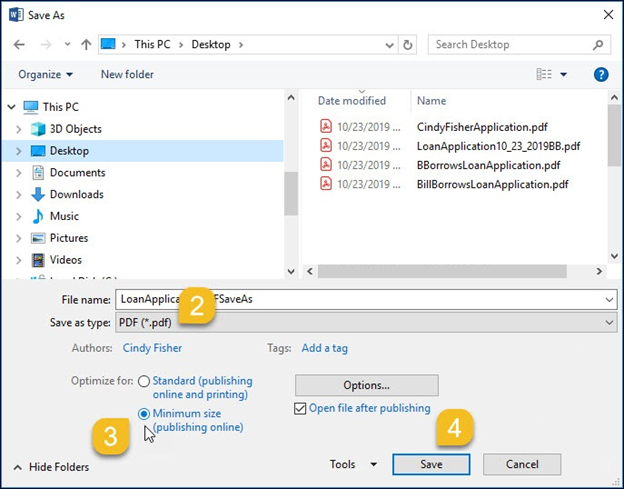
Task: Collapse the This PC tree node
Action: [12, 107]
